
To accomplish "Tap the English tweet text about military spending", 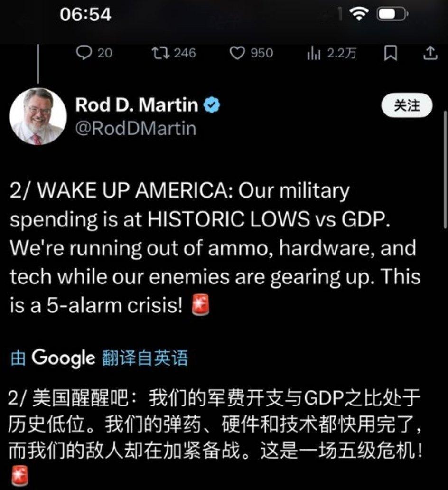I will 215,248.
